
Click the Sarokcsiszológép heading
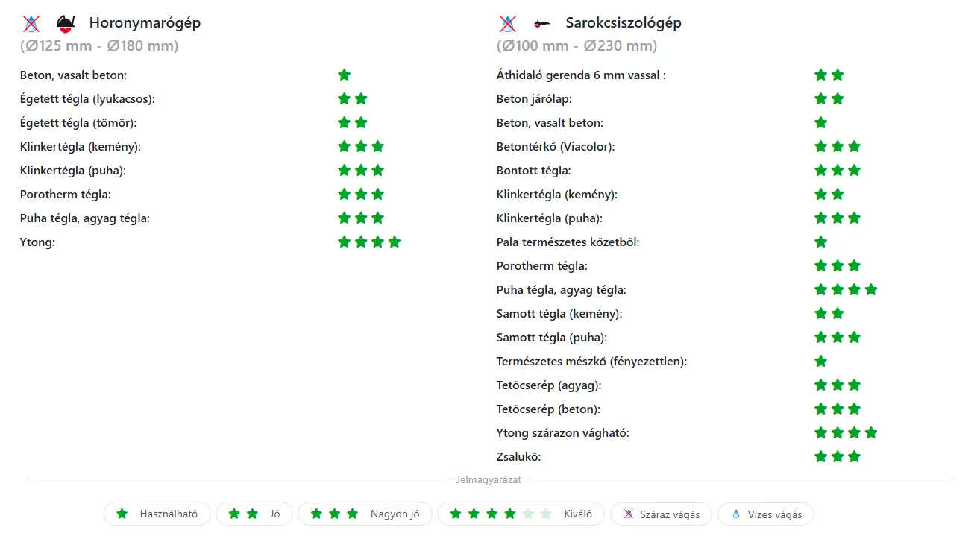(624, 23)
